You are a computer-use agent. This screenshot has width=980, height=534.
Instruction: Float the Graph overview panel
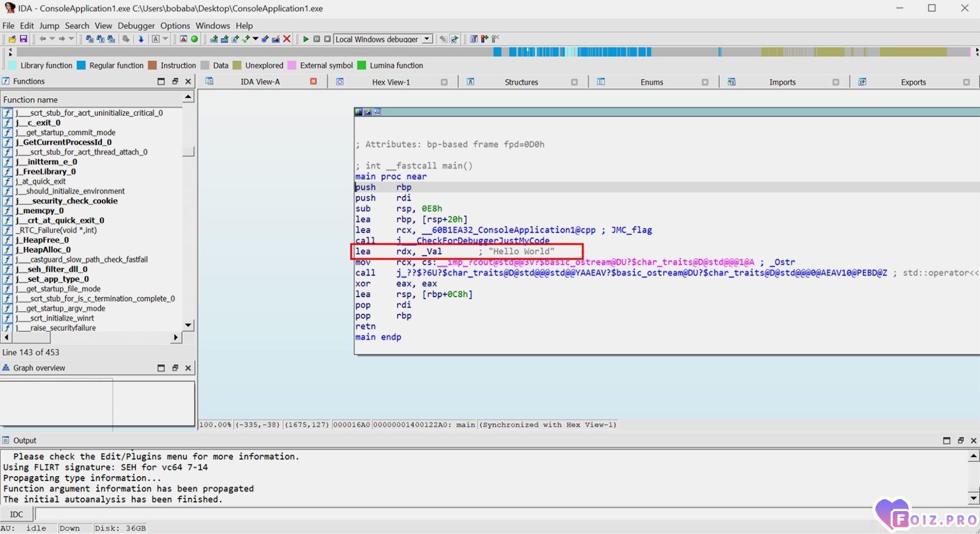click(175, 368)
